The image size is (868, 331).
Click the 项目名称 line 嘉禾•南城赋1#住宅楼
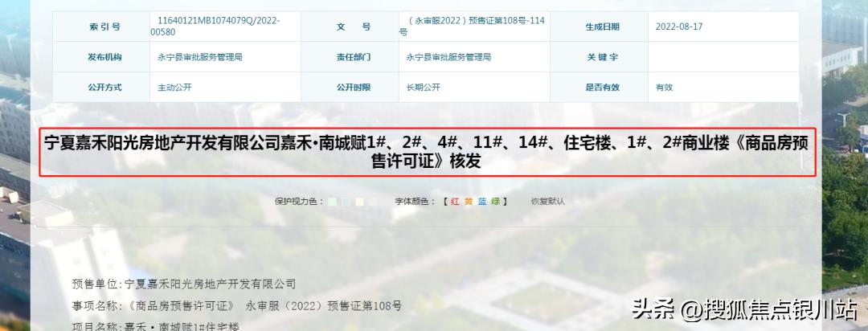pyautogui.click(x=156, y=326)
